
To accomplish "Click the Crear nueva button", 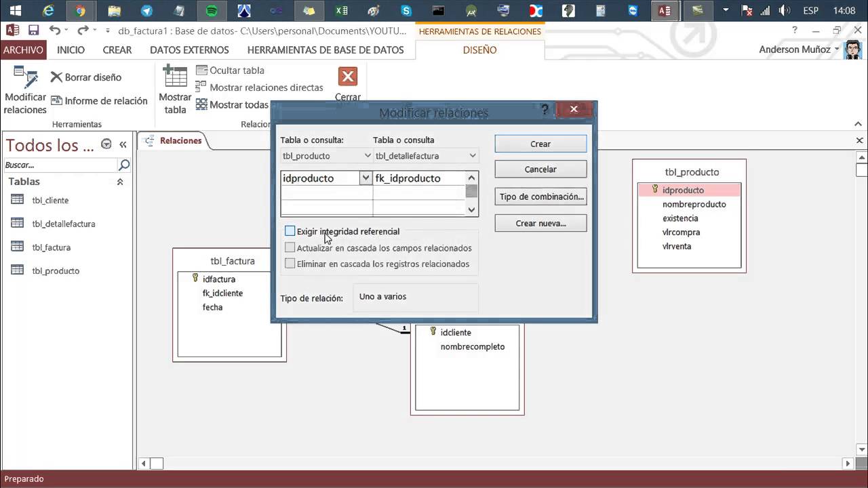I will tap(540, 223).
